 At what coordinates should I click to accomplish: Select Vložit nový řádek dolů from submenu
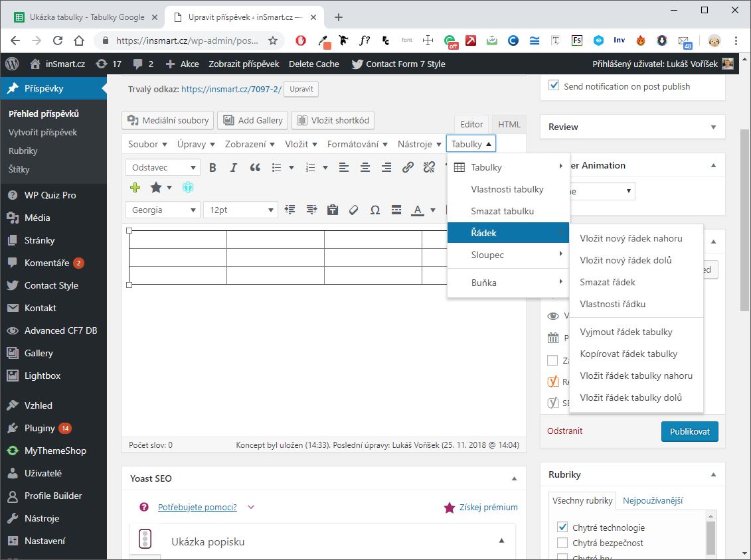coord(626,260)
